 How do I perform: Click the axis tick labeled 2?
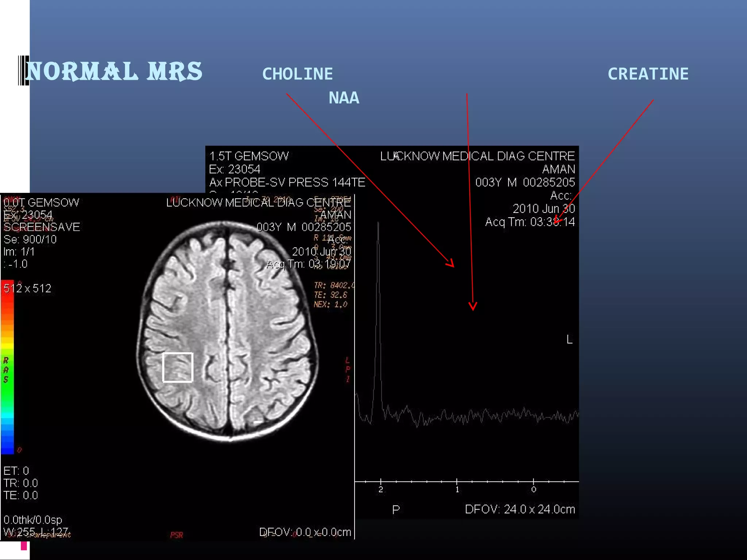coord(380,488)
